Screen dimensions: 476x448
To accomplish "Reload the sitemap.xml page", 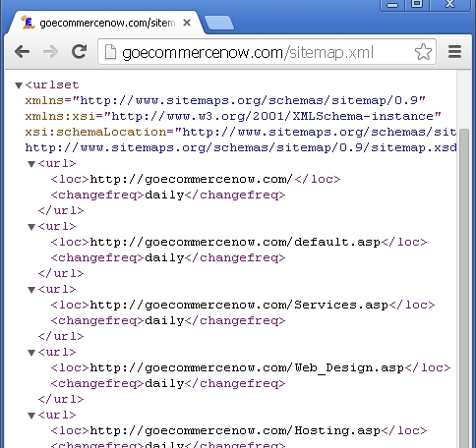I will tap(80, 51).
